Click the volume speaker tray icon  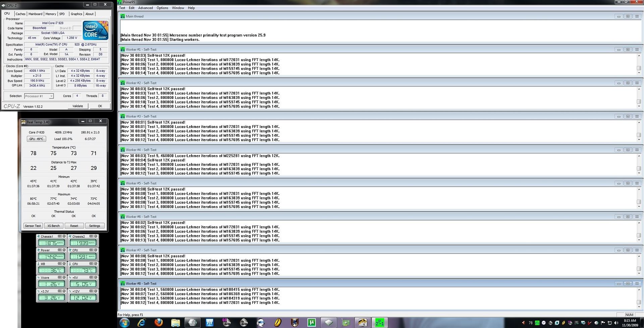pyautogui.click(x=616, y=323)
